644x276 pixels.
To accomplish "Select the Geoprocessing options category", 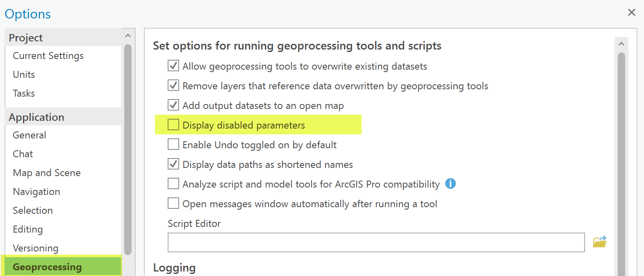I will click(x=47, y=267).
